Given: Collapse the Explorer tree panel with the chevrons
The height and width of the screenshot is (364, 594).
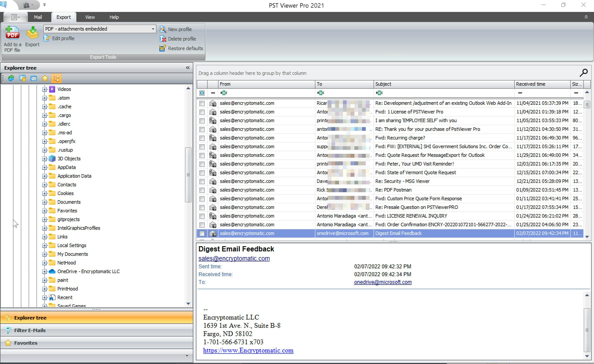Looking at the screenshot, I should [188, 68].
